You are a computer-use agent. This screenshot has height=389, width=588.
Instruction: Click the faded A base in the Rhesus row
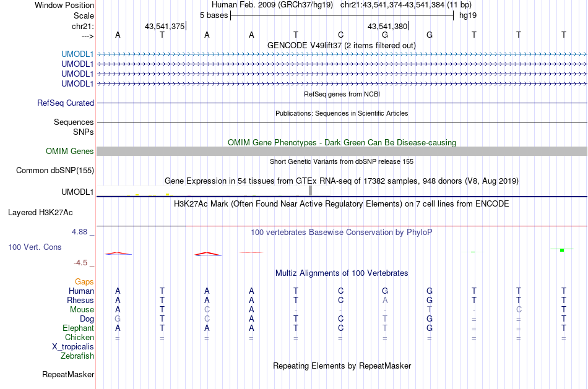pos(385,300)
